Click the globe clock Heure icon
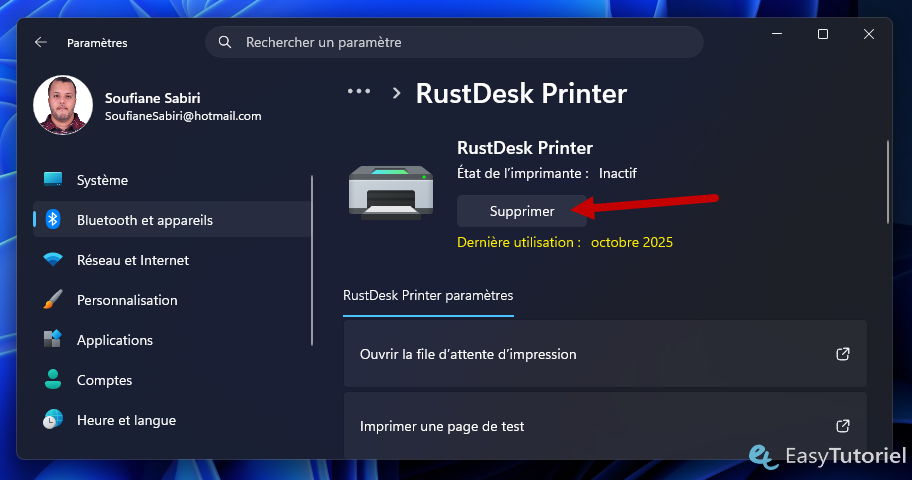Screen dimensions: 912x480 click(x=53, y=419)
